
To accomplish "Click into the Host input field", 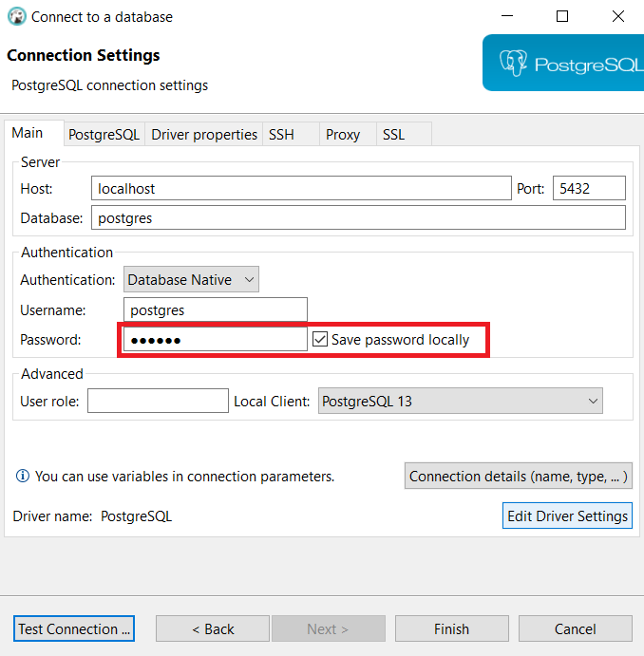I will 301,189.
